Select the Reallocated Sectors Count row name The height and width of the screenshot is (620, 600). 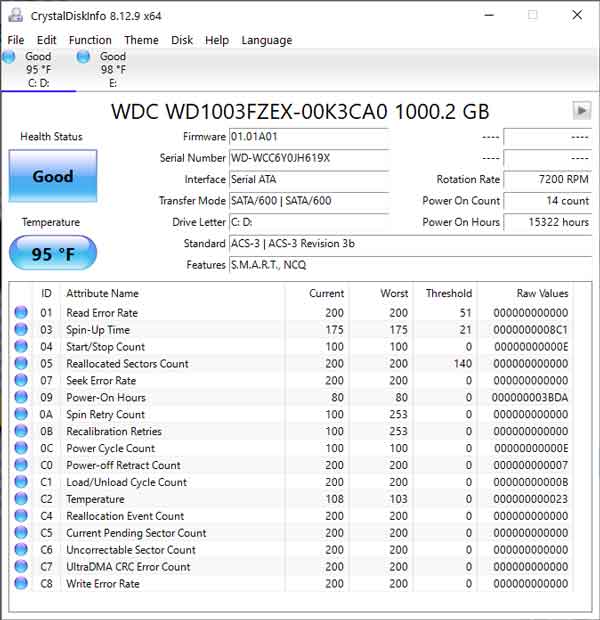click(127, 364)
